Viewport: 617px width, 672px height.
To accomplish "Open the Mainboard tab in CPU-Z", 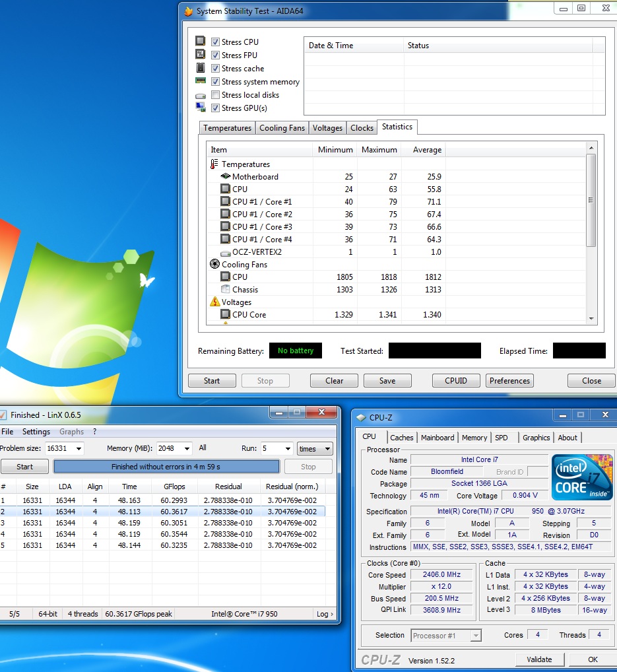I will pyautogui.click(x=438, y=438).
